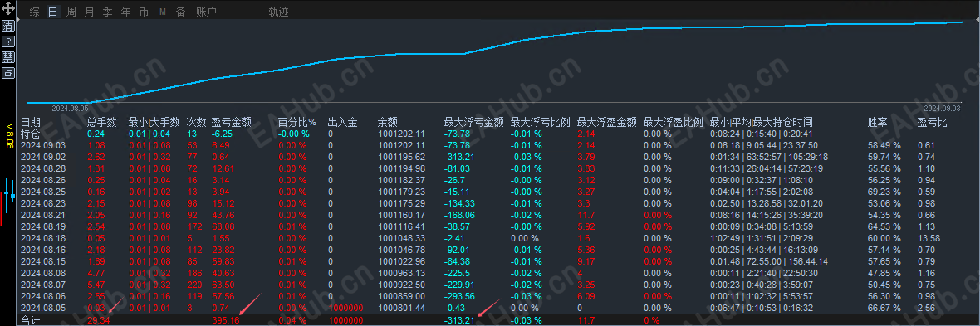Click the 盈亏比 column header
Viewport: 980px width, 326px height.
pos(932,123)
